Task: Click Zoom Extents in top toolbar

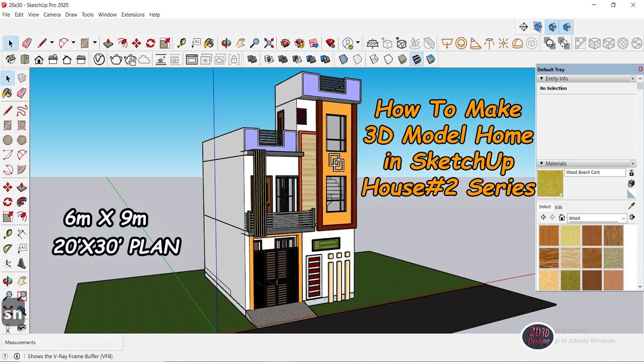Action: tap(269, 43)
